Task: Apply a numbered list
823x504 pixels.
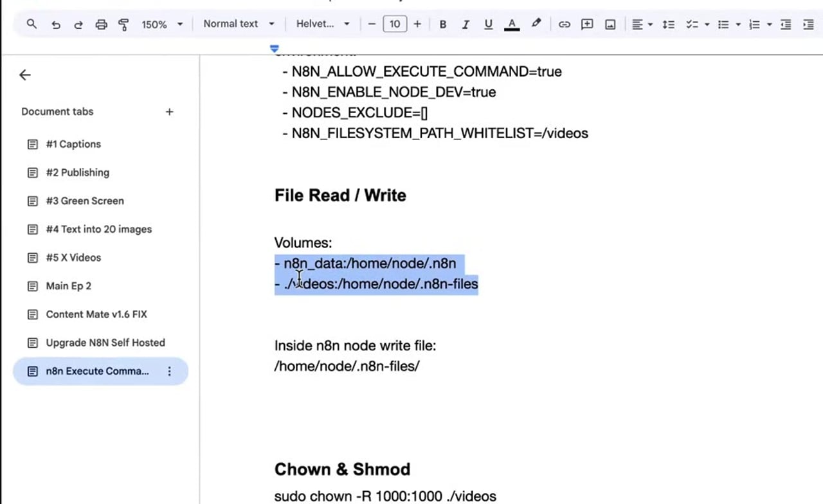Action: pyautogui.click(x=755, y=24)
